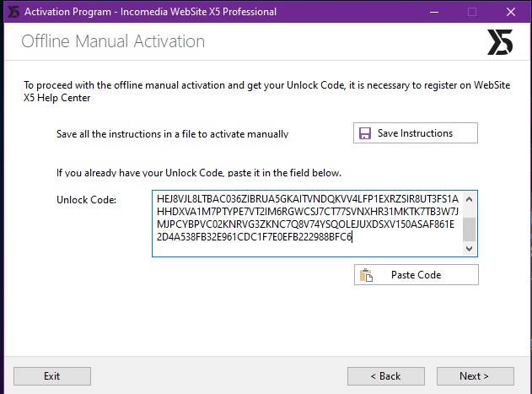This screenshot has height=394, width=532.
Task: Click the first line of the unlock code
Action: coord(308,199)
